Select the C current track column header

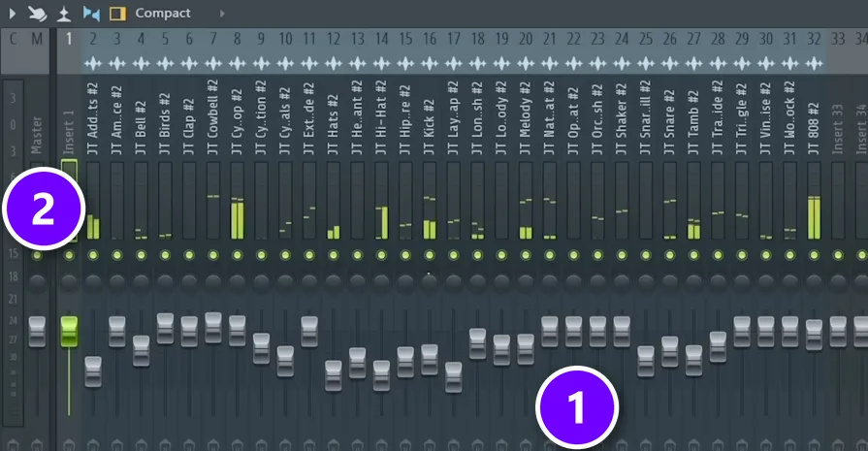click(x=14, y=40)
